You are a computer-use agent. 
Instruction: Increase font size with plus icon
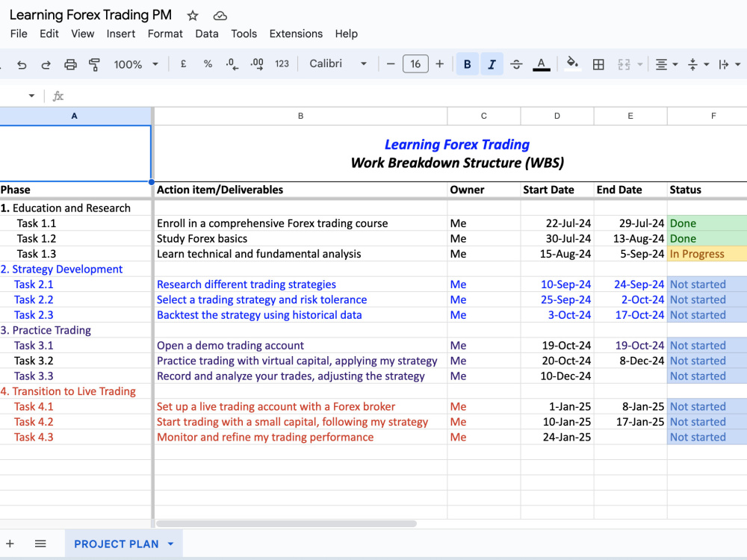(440, 63)
